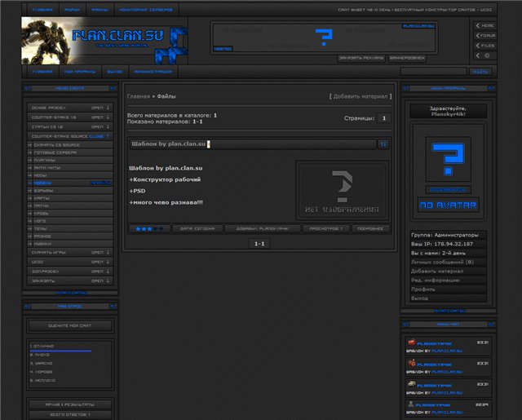Open Карты submenu item
The image size is (522, 420).
(71, 198)
